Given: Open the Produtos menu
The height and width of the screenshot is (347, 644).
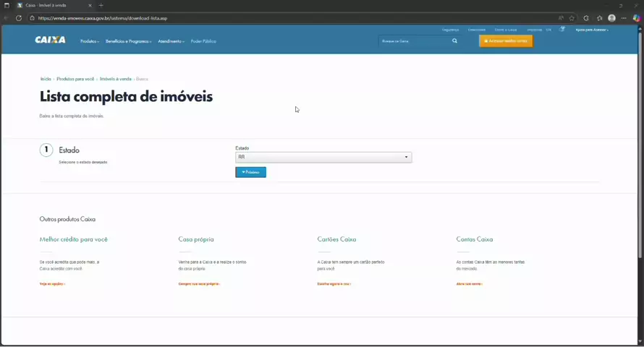Looking at the screenshot, I should coord(90,41).
